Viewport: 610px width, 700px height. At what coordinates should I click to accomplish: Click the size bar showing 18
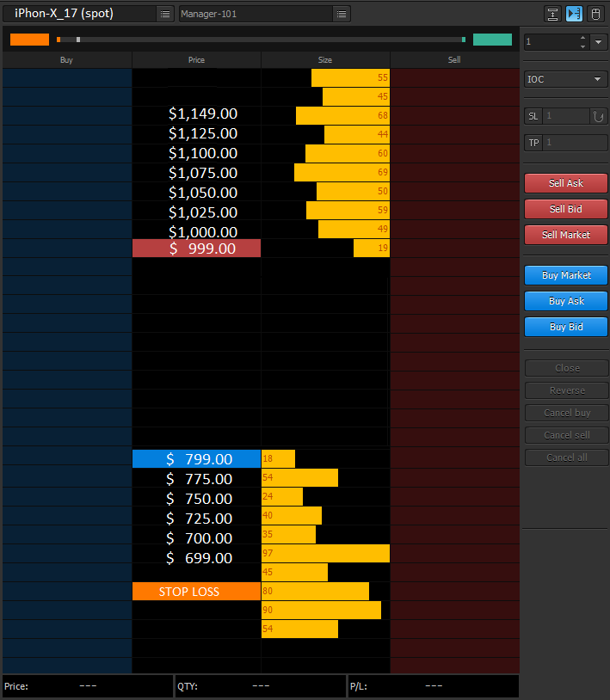(x=278, y=459)
